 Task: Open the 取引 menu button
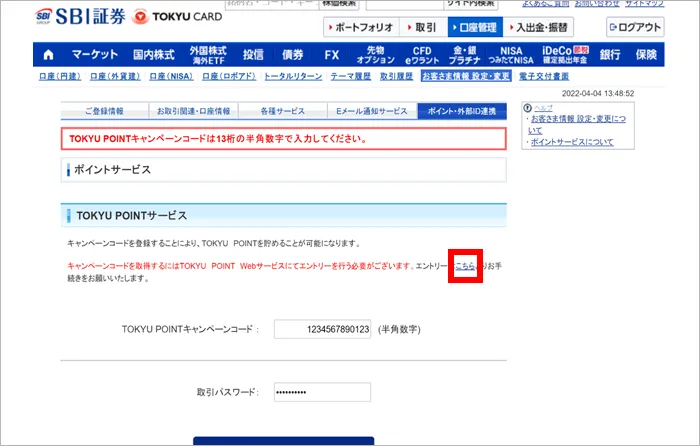pyautogui.click(x=424, y=27)
